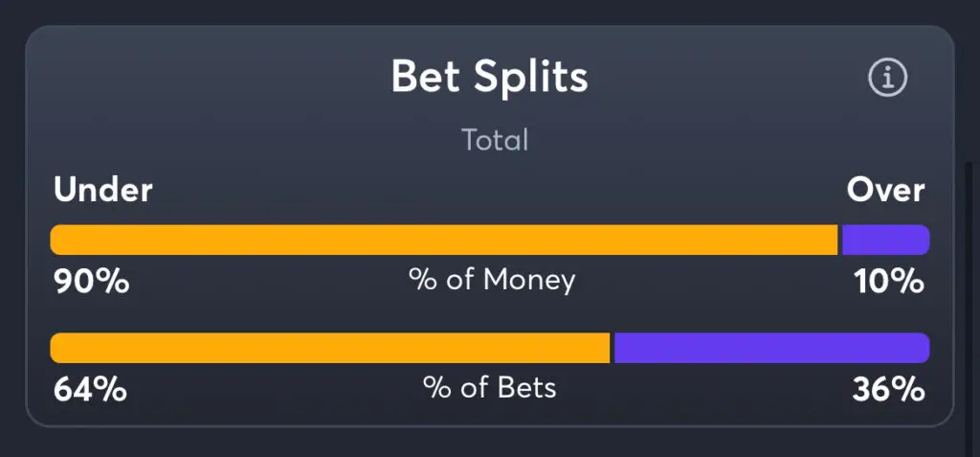The image size is (980, 457).
Task: Click the purple Over segment of the money bar
Action: tap(885, 240)
